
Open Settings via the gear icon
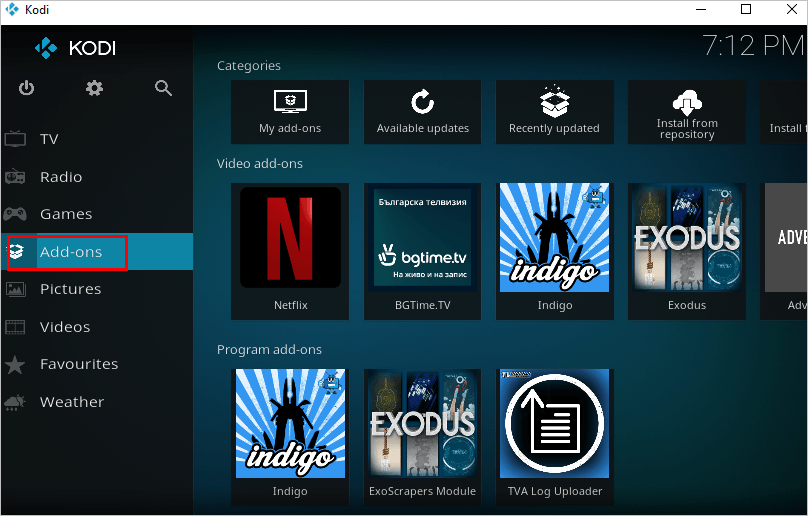[x=94, y=88]
